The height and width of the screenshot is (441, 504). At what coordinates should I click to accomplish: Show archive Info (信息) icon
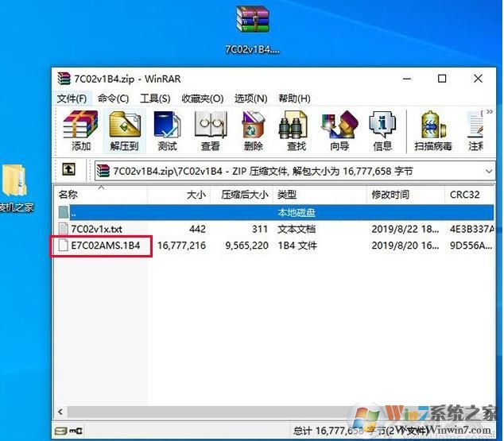382,130
